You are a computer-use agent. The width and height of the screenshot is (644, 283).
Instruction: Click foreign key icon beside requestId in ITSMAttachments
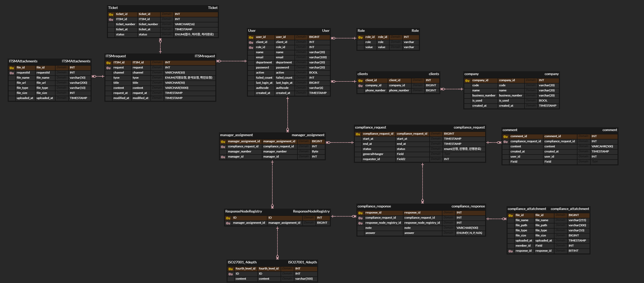pyautogui.click(x=12, y=73)
